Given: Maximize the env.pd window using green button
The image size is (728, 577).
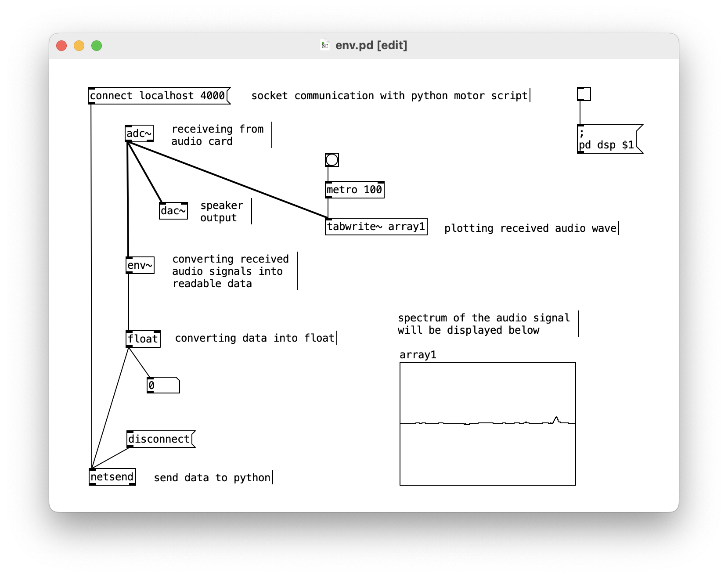Looking at the screenshot, I should [x=97, y=46].
